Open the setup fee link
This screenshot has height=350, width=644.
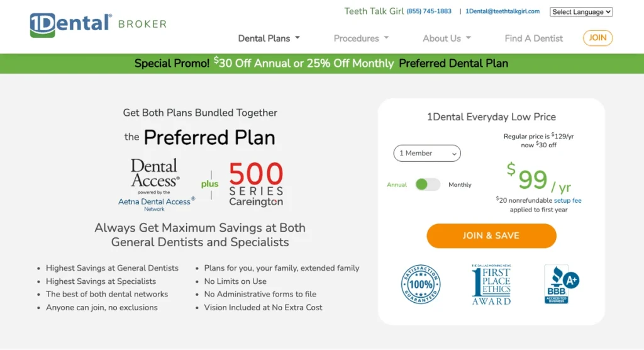(x=567, y=200)
